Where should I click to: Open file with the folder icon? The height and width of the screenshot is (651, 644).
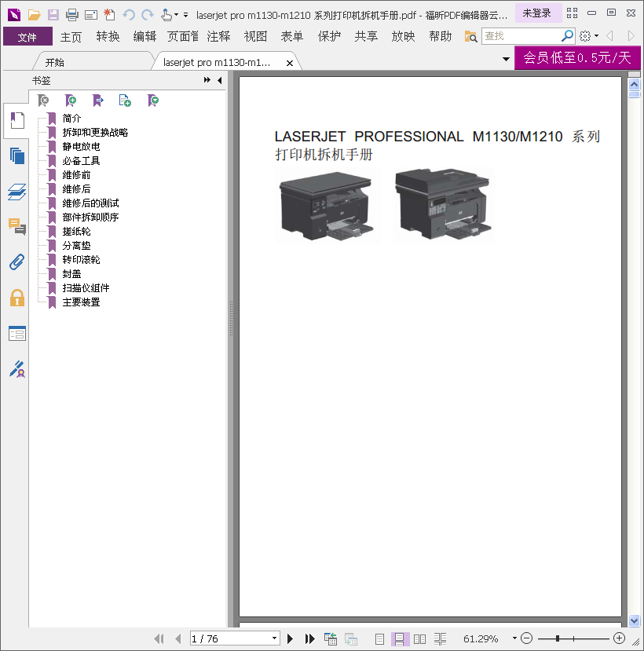point(34,16)
